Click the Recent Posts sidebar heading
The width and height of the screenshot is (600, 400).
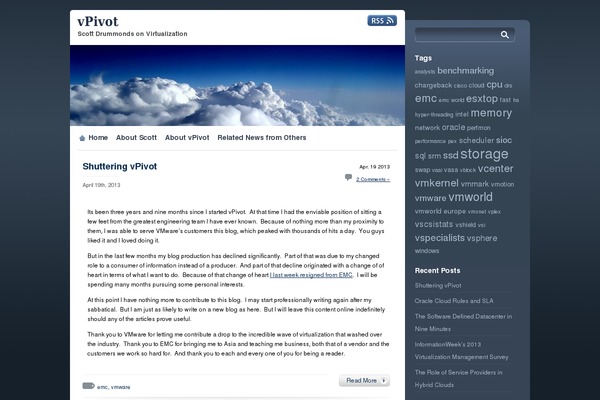point(437,271)
